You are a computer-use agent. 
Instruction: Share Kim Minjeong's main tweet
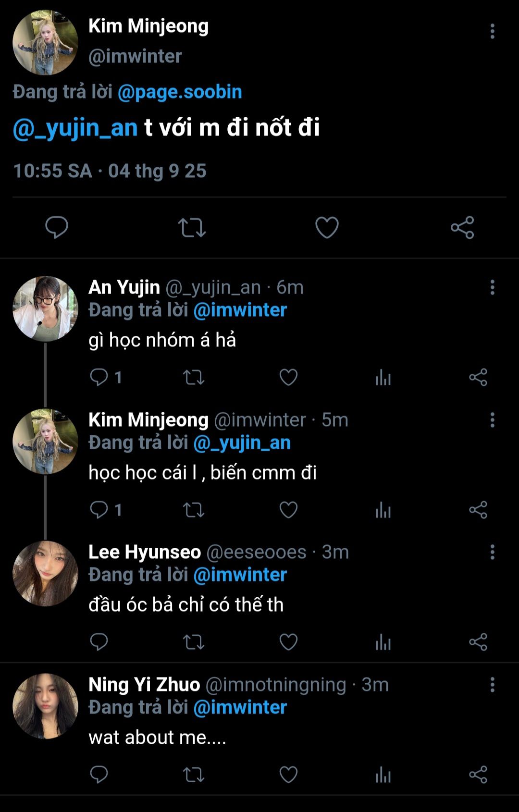pos(462,227)
